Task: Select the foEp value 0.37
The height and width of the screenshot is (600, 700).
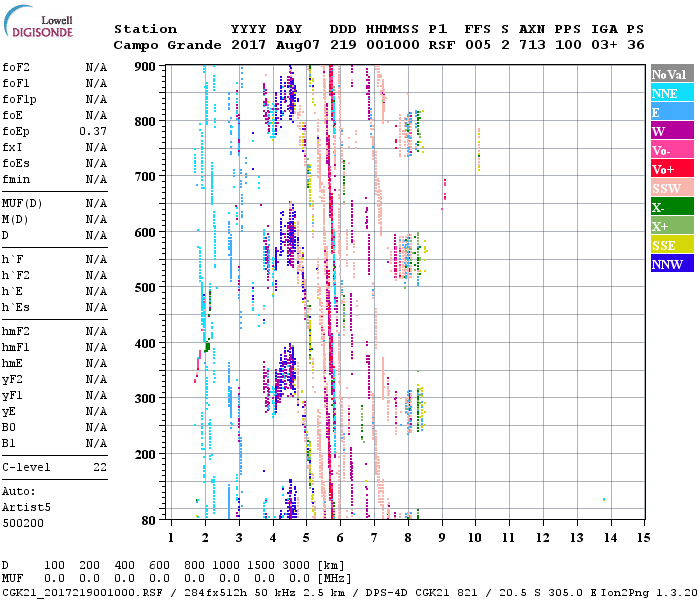Action: click(x=93, y=131)
